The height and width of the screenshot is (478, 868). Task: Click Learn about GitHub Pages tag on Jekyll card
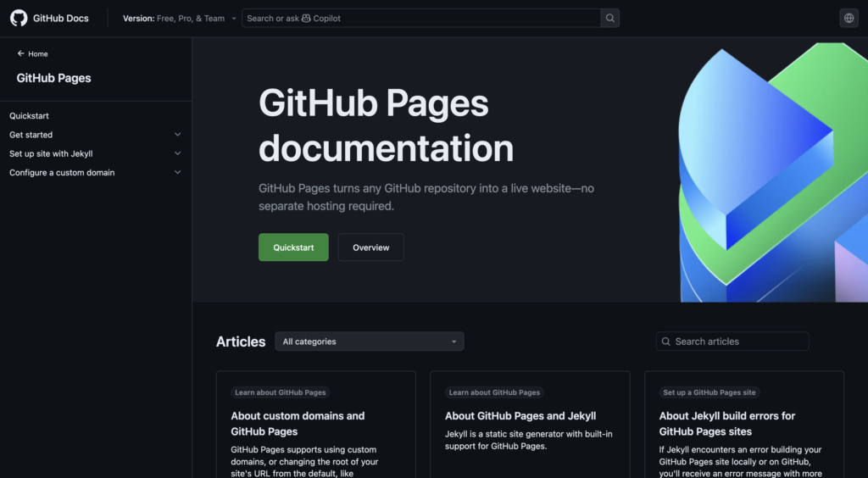[x=494, y=392]
